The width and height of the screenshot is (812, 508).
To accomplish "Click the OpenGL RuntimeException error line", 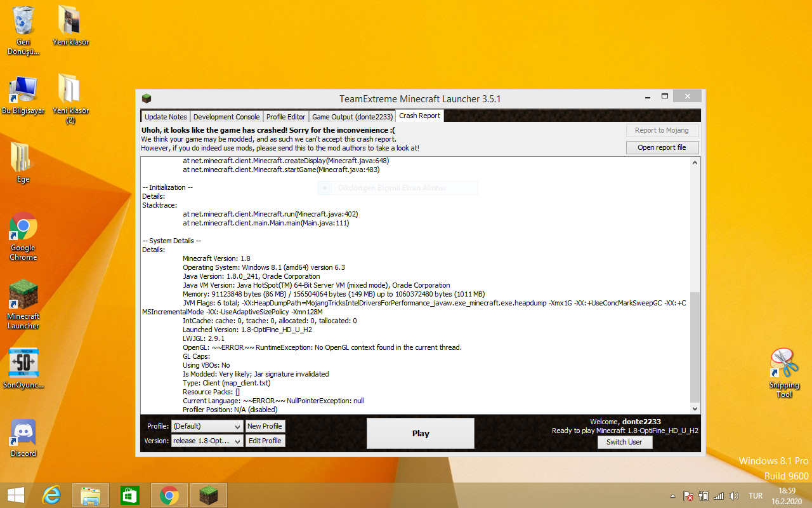I will pos(322,347).
